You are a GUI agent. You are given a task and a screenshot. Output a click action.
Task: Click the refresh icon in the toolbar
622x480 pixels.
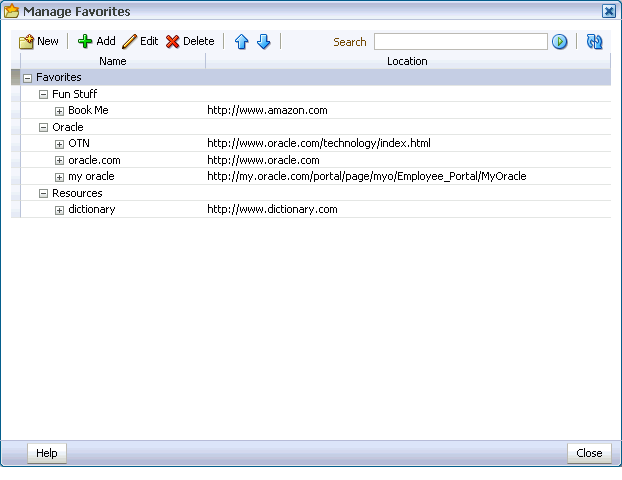pyautogui.click(x=594, y=42)
